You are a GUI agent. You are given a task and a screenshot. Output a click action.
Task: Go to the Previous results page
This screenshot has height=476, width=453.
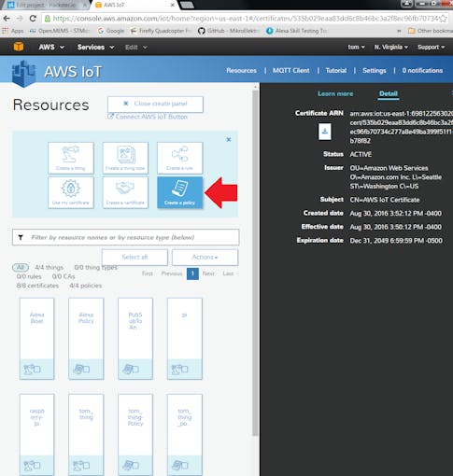coord(172,273)
